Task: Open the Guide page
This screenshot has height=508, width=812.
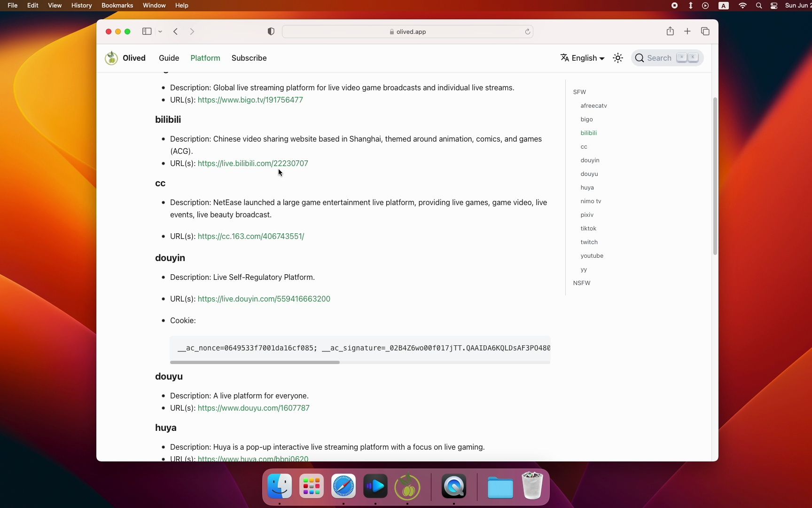Action: (x=169, y=58)
